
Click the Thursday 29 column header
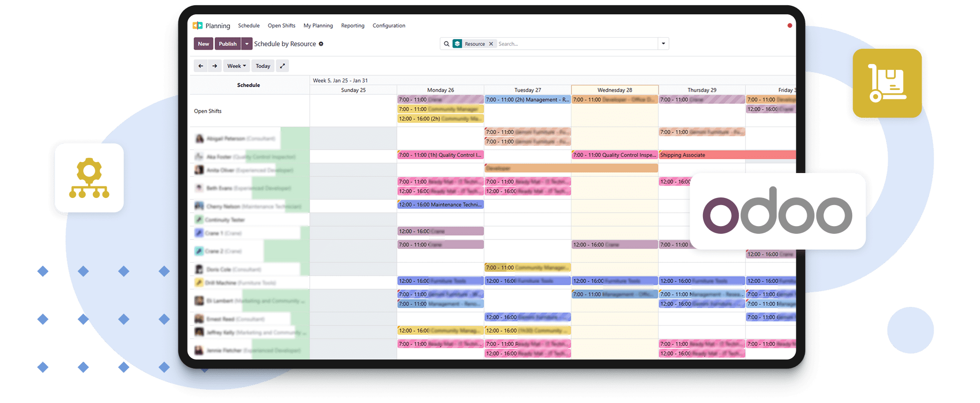[702, 90]
